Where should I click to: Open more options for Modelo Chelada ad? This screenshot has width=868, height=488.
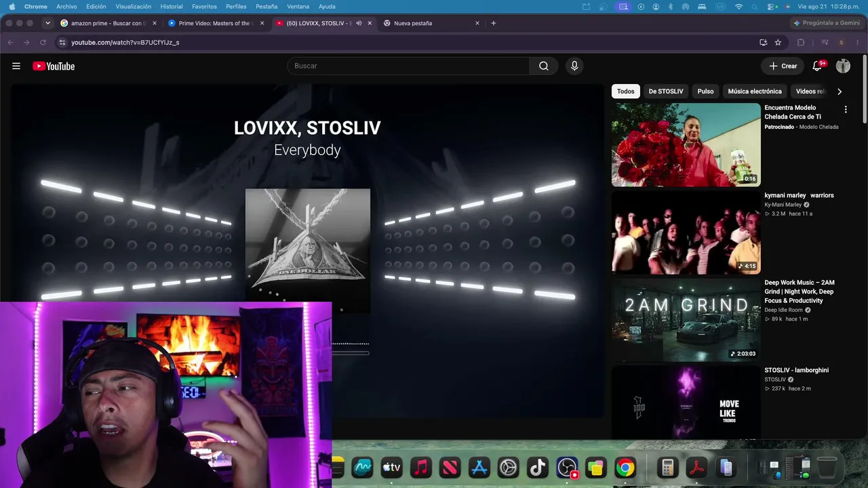point(846,109)
